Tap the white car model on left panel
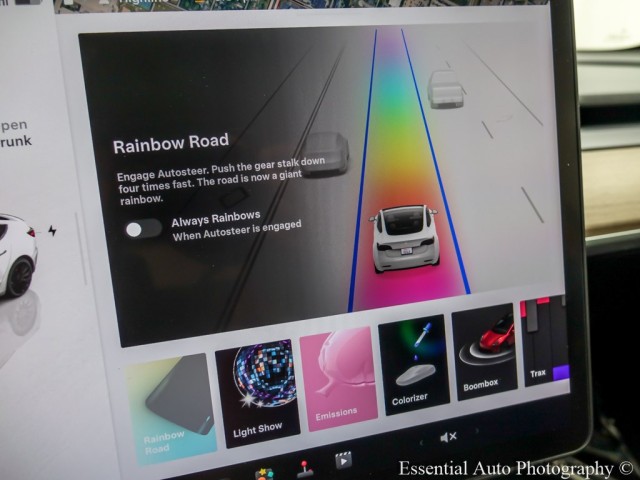Image resolution: width=640 pixels, height=480 pixels. click(x=16, y=254)
